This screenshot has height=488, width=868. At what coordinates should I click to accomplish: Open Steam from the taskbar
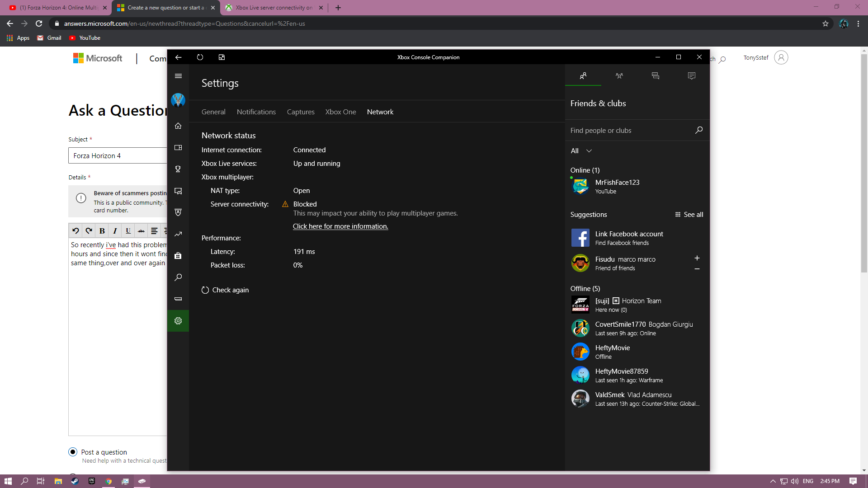75,481
